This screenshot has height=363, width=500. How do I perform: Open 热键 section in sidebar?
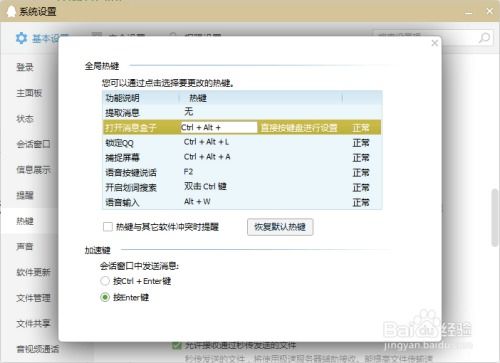pos(25,221)
